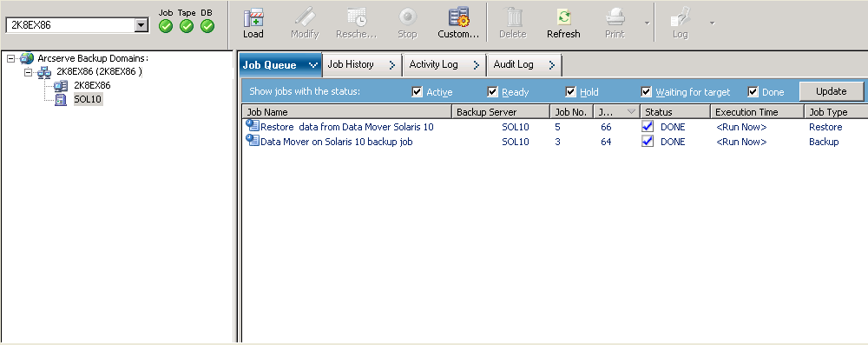Image resolution: width=868 pixels, height=345 pixels.
Task: Click the Update button
Action: click(x=831, y=91)
